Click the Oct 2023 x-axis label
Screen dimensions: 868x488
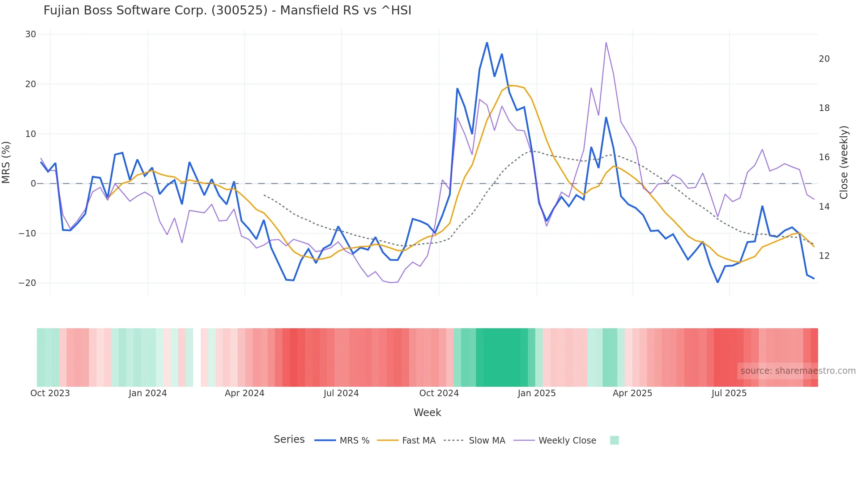[x=50, y=393]
